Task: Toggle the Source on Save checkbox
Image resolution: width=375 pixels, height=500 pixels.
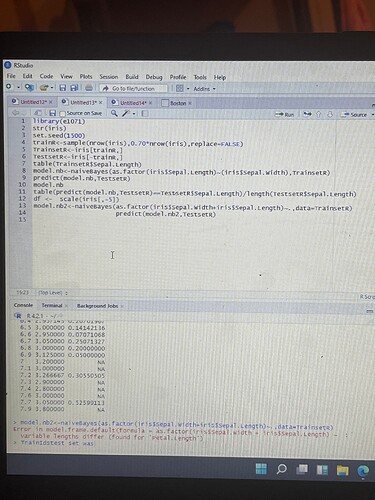Action: [62, 113]
